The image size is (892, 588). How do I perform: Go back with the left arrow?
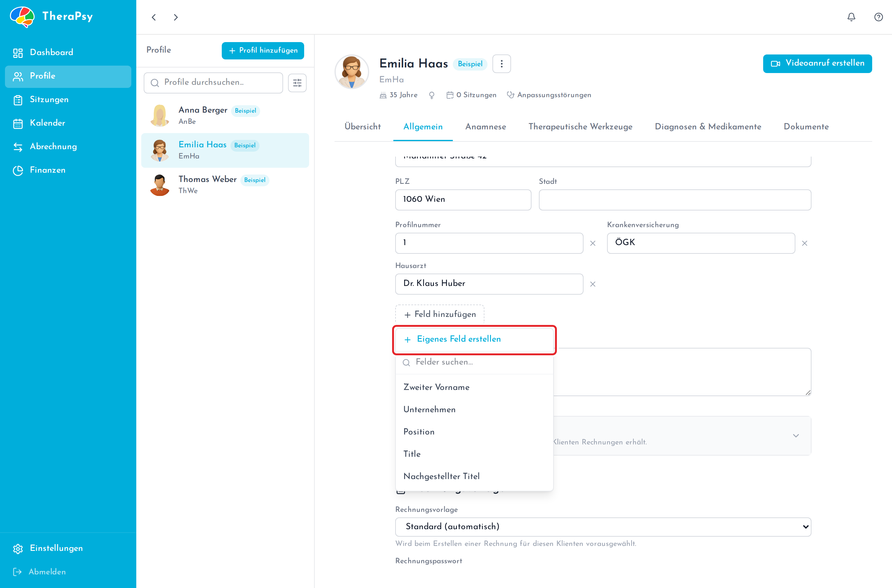point(154,17)
